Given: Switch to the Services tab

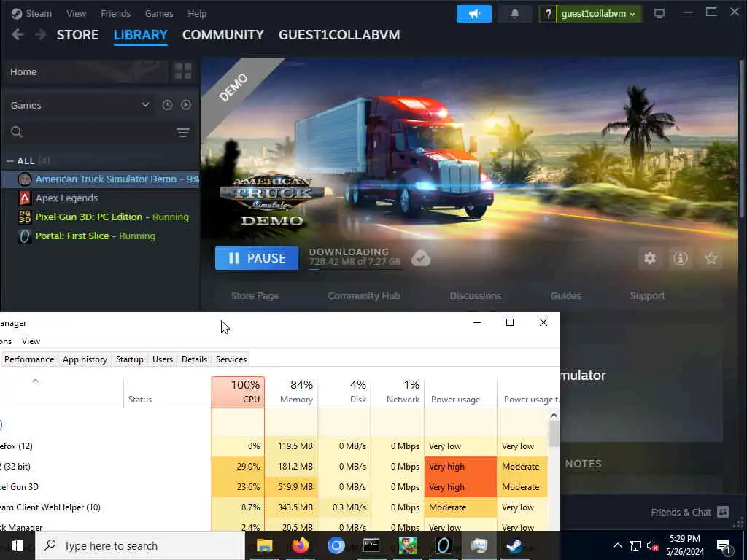Looking at the screenshot, I should click(231, 359).
